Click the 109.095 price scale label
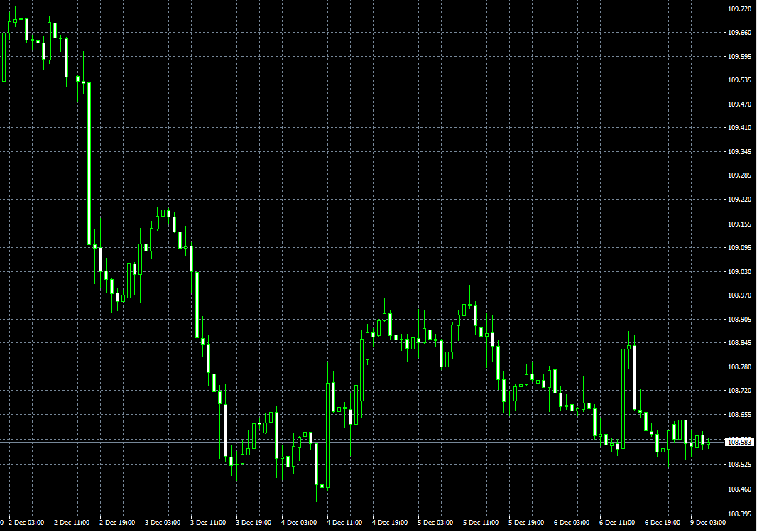 (740, 247)
